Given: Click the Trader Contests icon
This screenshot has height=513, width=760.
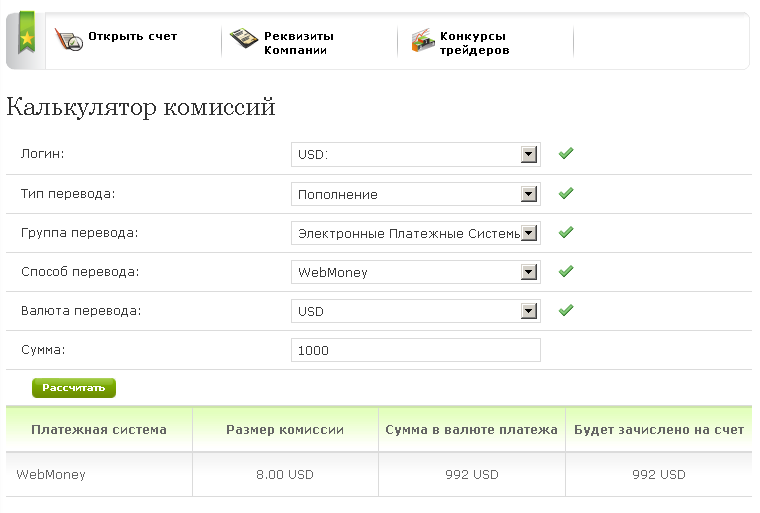Looking at the screenshot, I should click(x=422, y=40).
